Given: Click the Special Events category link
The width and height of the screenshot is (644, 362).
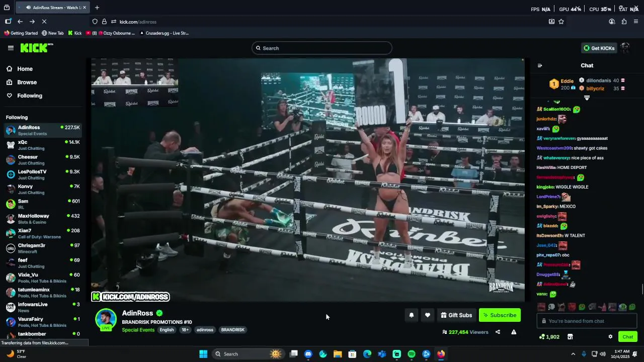Looking at the screenshot, I should [138, 330].
